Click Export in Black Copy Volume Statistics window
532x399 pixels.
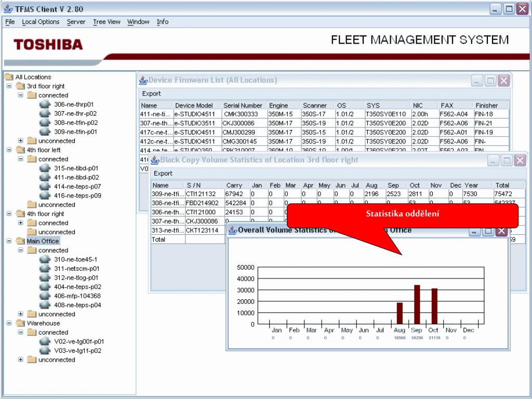(163, 174)
